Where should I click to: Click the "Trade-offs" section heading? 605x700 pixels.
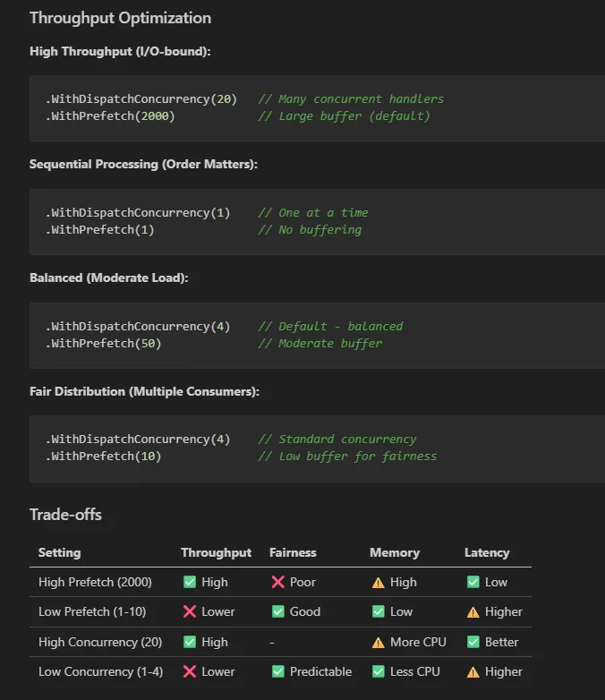point(65,514)
